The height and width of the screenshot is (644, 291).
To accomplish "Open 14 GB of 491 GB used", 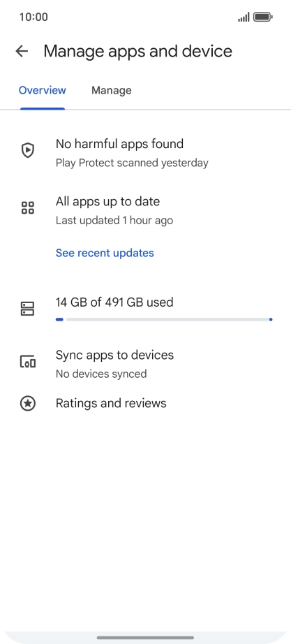I will click(x=114, y=302).
